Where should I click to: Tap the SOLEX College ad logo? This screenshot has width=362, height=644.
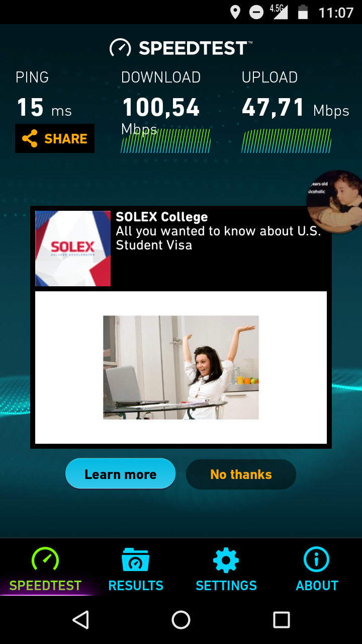coord(73,249)
